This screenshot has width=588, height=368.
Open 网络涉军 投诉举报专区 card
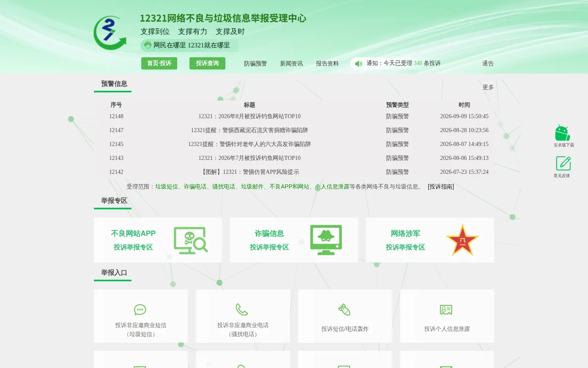(x=430, y=240)
